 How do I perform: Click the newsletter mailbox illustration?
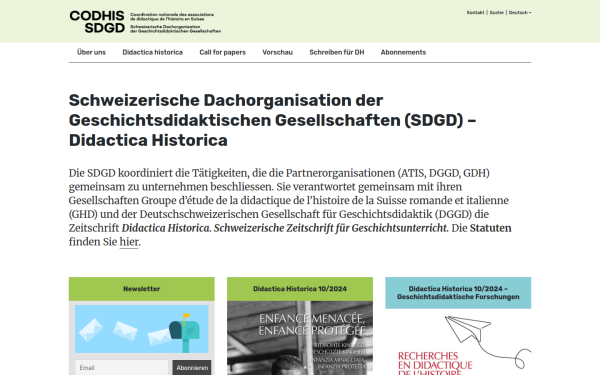142,329
